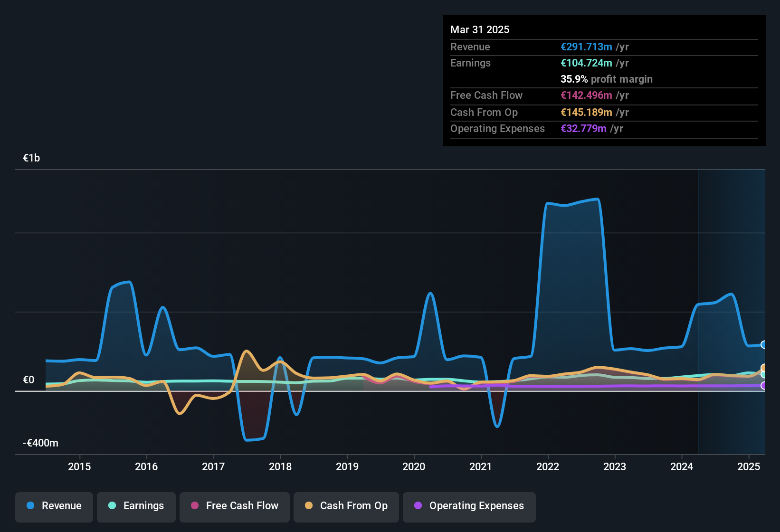
Task: Click the Operating Expenses tooltip label
Action: tap(497, 128)
